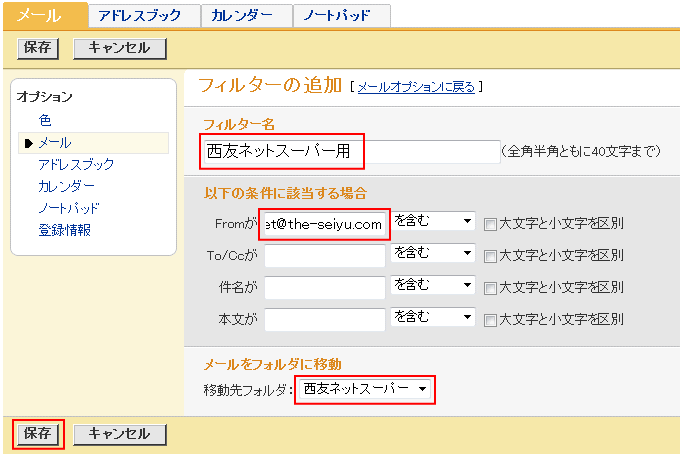Toggle case-sensitive checkbox for To/Cc row
The height and width of the screenshot is (458, 680).
490,256
